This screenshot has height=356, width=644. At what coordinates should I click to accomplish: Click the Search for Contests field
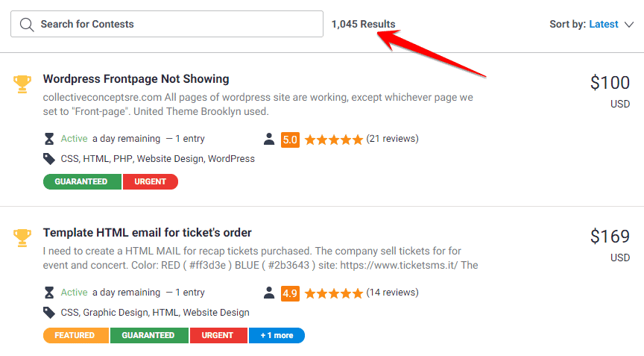point(167,24)
